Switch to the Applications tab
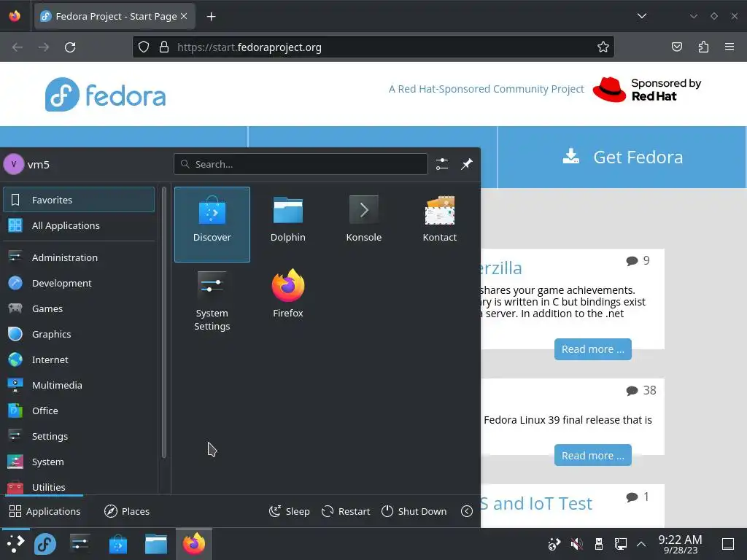This screenshot has width=747, height=560. tap(44, 511)
